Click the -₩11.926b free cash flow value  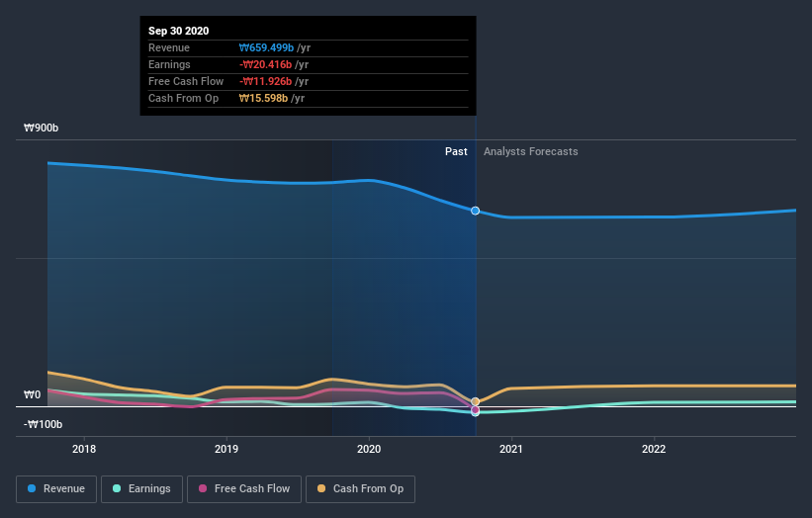[x=266, y=81]
